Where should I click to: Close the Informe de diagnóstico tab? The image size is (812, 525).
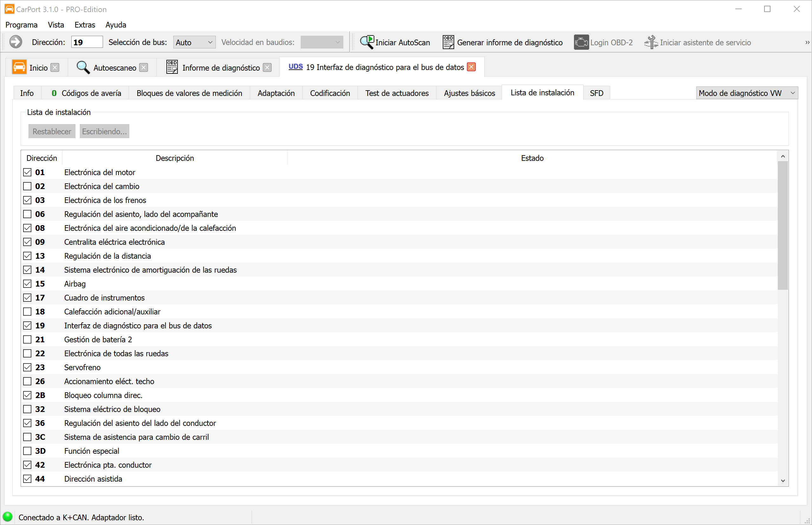tap(267, 67)
